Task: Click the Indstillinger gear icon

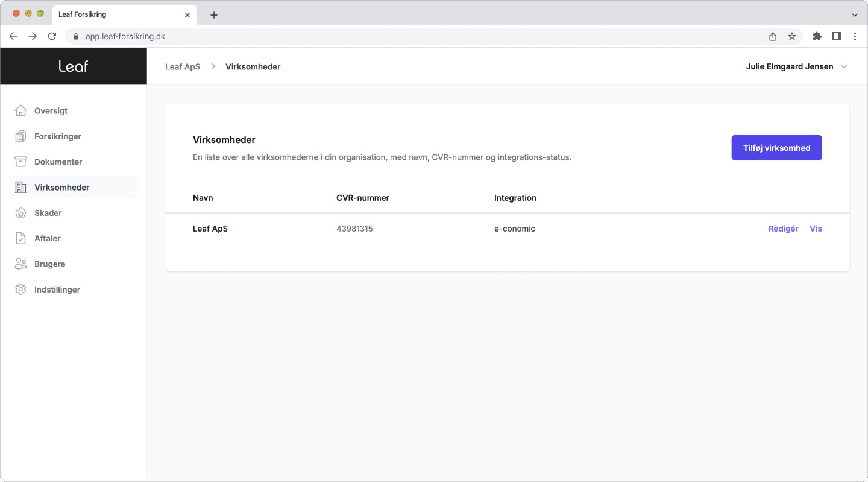Action: [20, 290]
